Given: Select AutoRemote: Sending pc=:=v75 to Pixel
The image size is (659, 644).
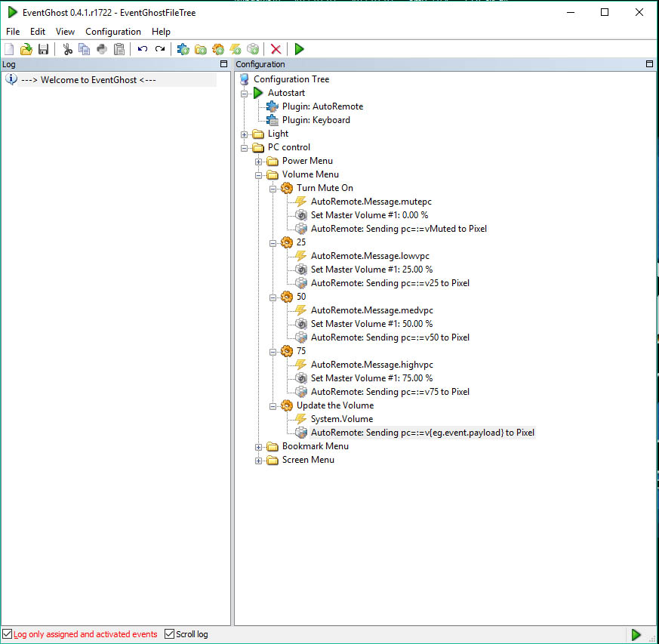Looking at the screenshot, I should coord(390,392).
